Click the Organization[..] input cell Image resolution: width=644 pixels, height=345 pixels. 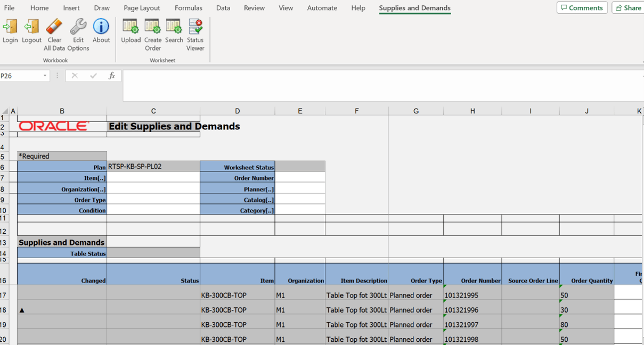(x=153, y=189)
